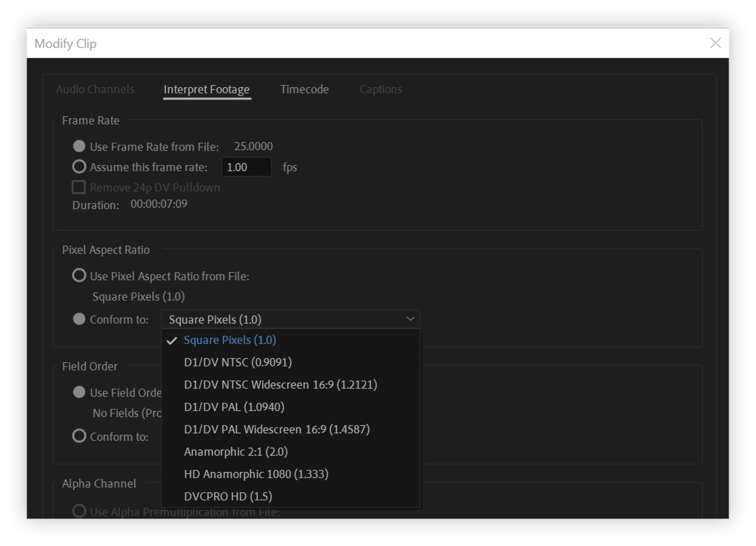This screenshot has width=756, height=546.
Task: Pick Anamorphic 2:1 (2.0) option
Action: click(236, 452)
